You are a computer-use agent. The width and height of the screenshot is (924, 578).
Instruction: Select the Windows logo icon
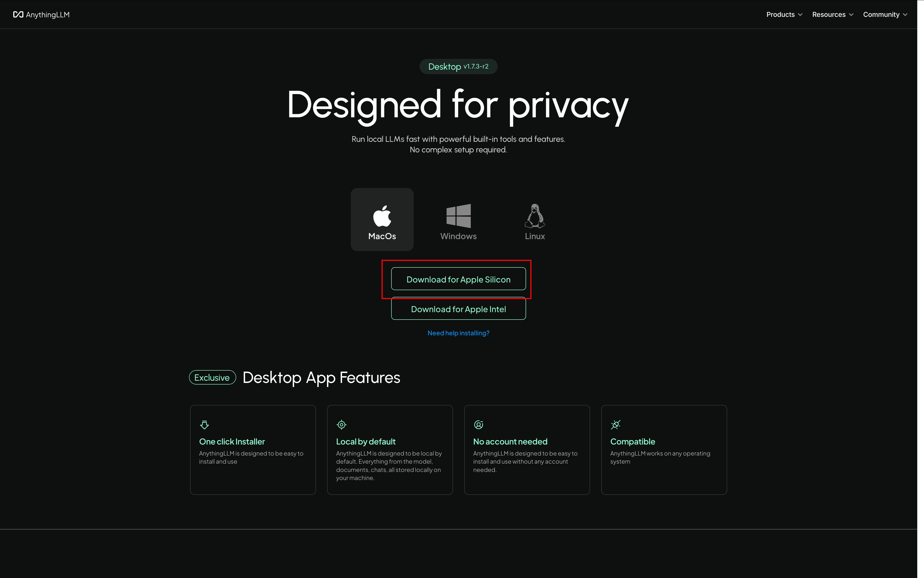click(x=458, y=216)
